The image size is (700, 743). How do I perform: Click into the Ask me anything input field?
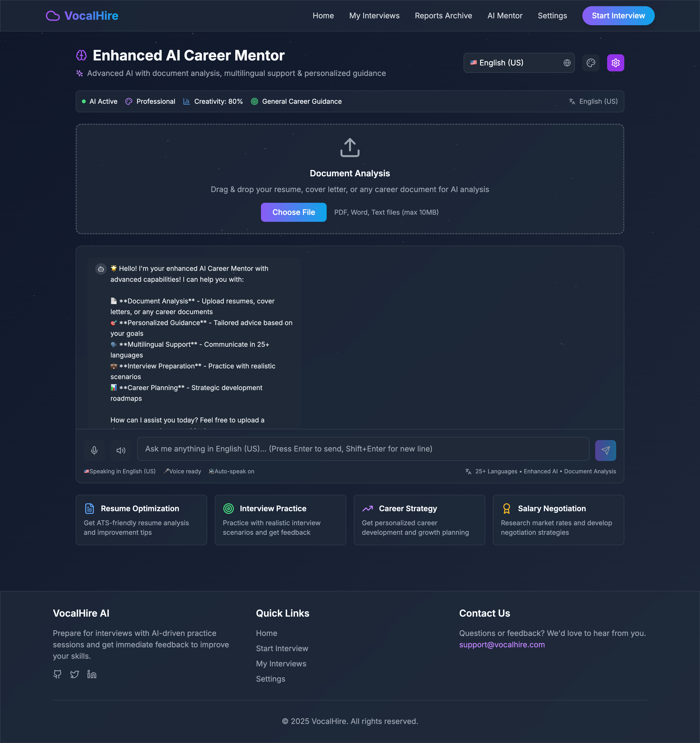point(363,449)
